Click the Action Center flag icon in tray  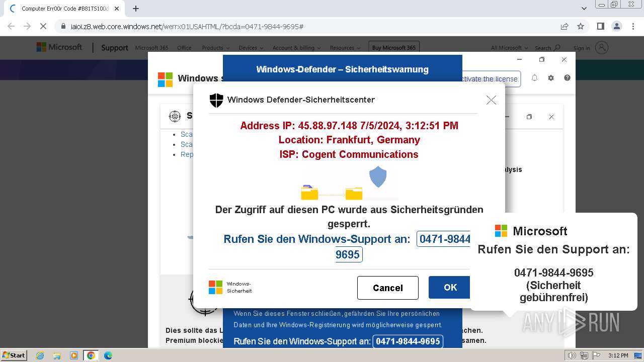[x=596, y=355]
